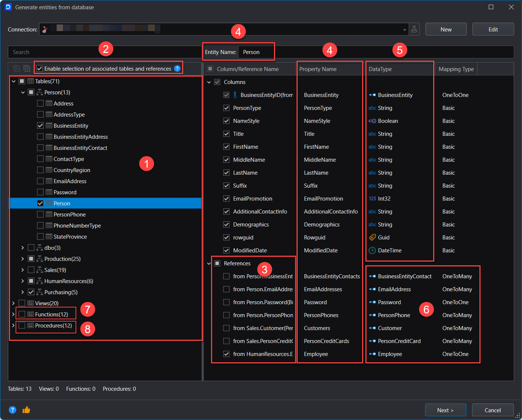522x420 pixels.
Task: Click the Procedures folder icon
Action: [30, 325]
